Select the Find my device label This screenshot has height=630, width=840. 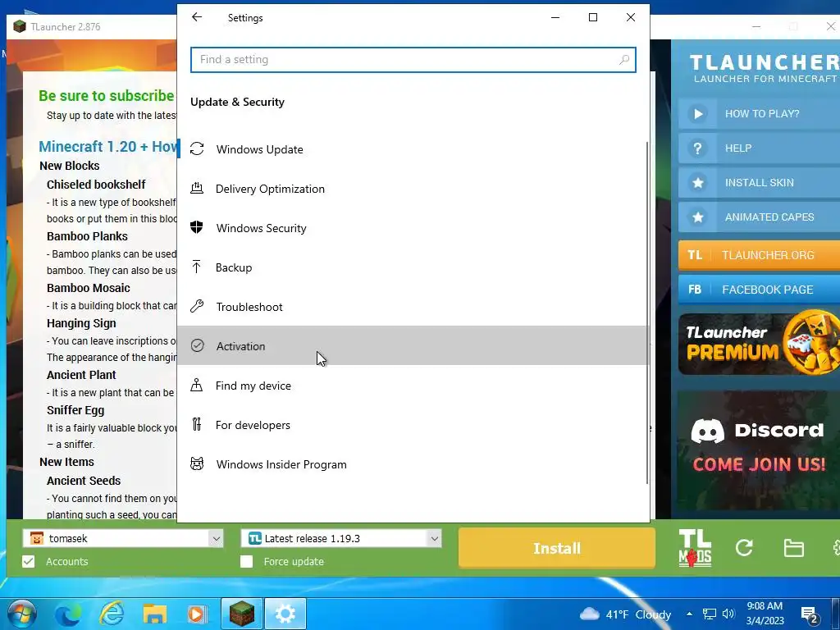pos(253,386)
